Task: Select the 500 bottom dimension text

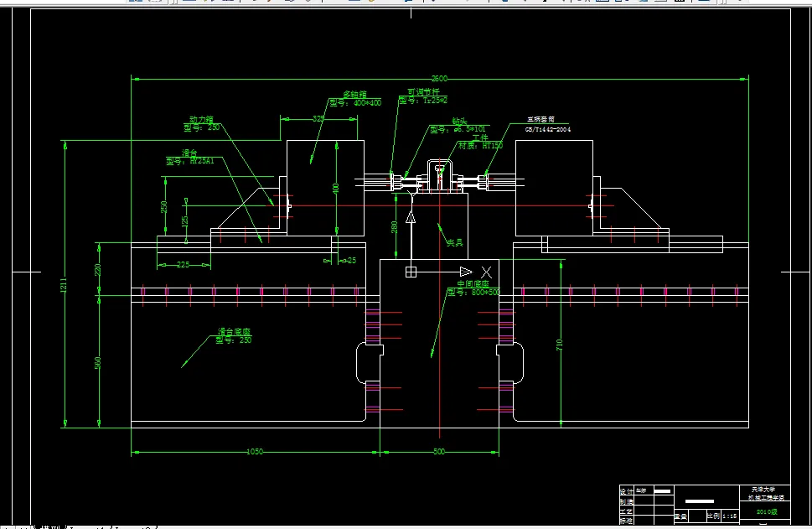Action: tap(438, 452)
